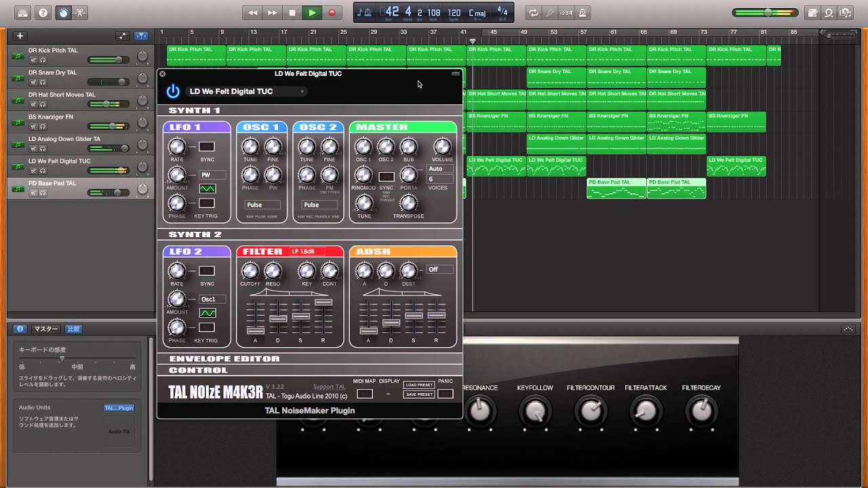Screen dimensions: 868x488
Task: Toggle the plugin power bypass button
Action: [x=173, y=91]
